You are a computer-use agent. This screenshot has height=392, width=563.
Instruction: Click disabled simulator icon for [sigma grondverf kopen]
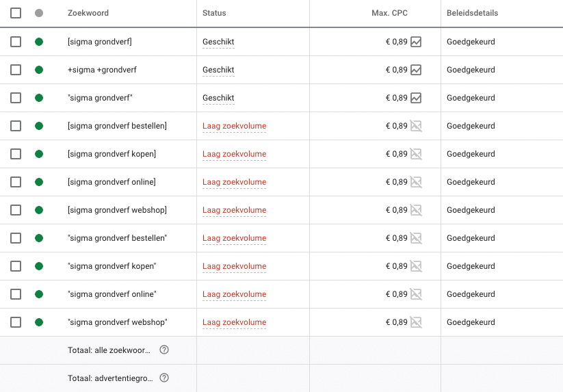[x=416, y=154]
